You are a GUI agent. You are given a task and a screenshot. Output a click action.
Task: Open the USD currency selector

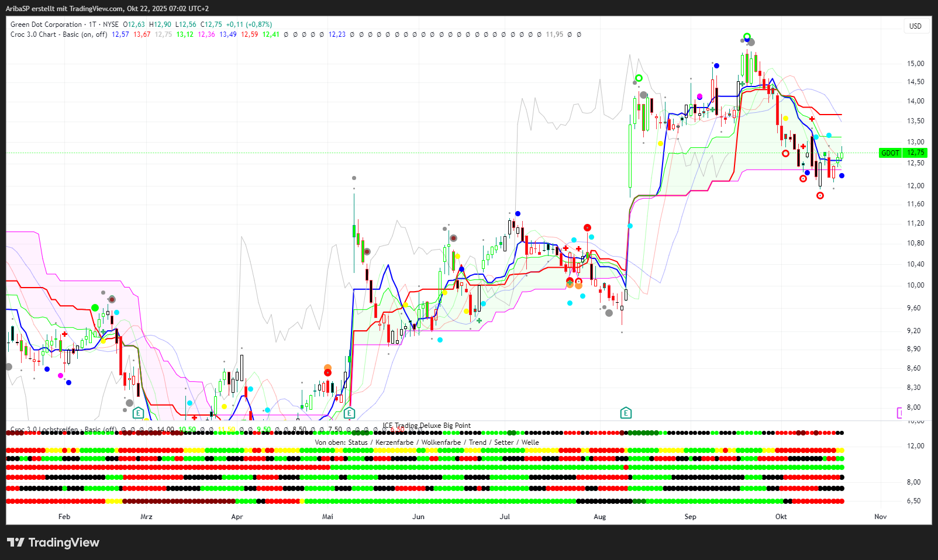(915, 26)
